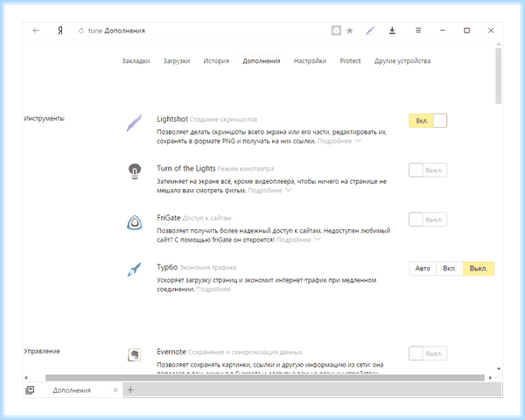Click Evernote extension title
This screenshot has height=420, width=525.
(171, 352)
